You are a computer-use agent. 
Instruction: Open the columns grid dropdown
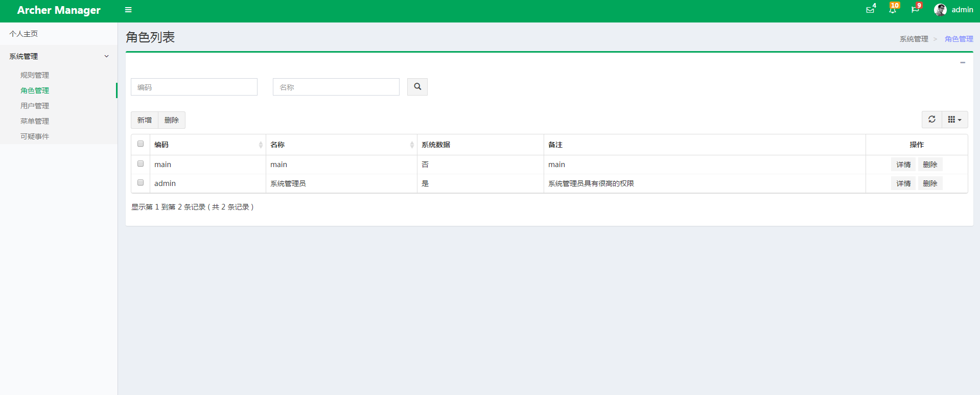point(954,120)
